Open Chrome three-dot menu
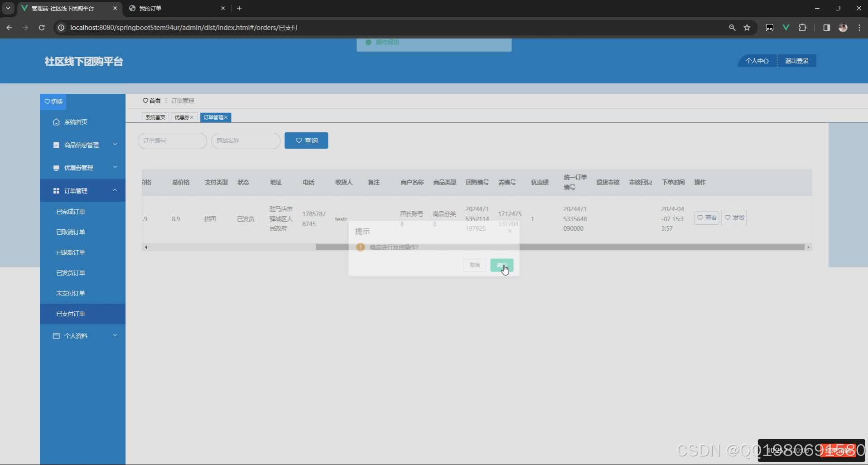This screenshot has width=868, height=465. [859, 28]
